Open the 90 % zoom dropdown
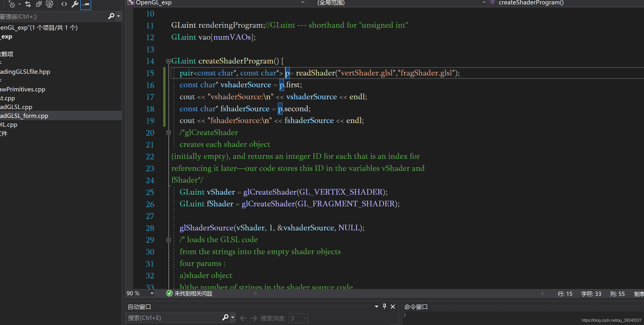Screen dimensions: 644x325 152,293
